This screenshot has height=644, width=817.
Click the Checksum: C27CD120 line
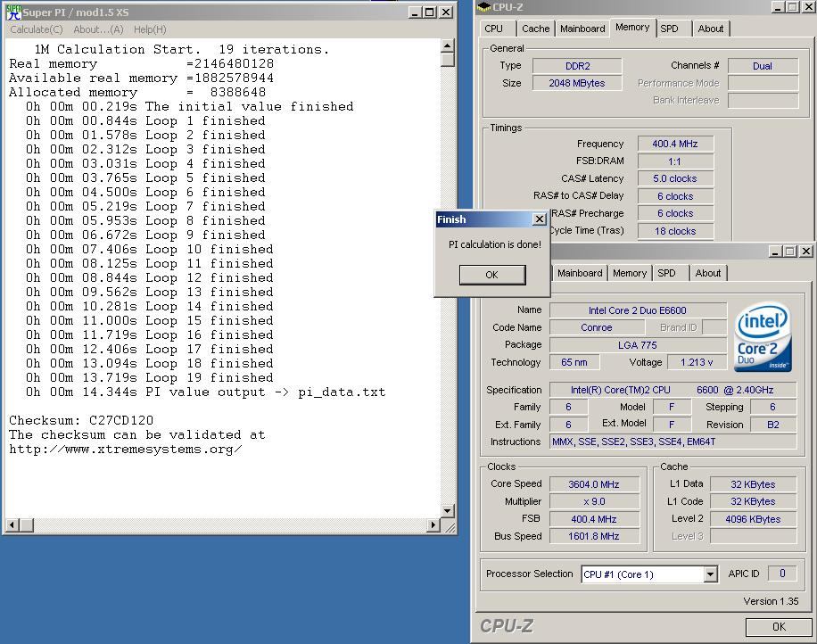tap(81, 420)
